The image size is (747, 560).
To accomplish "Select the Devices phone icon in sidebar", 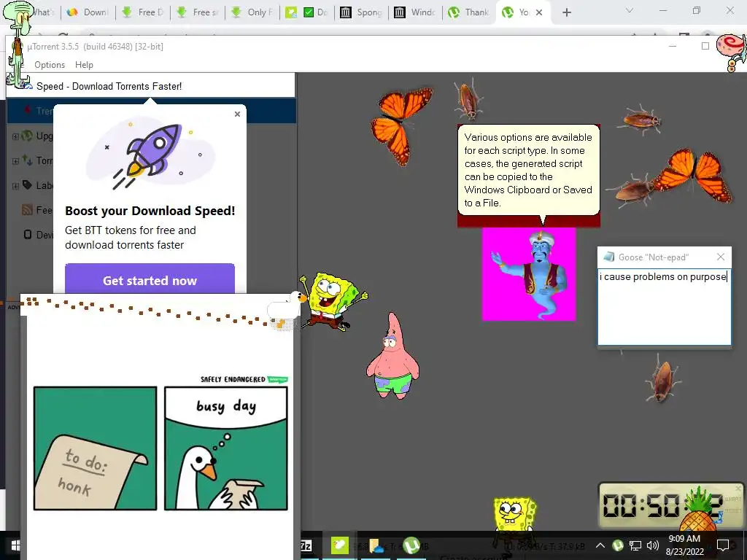I will coord(28,234).
